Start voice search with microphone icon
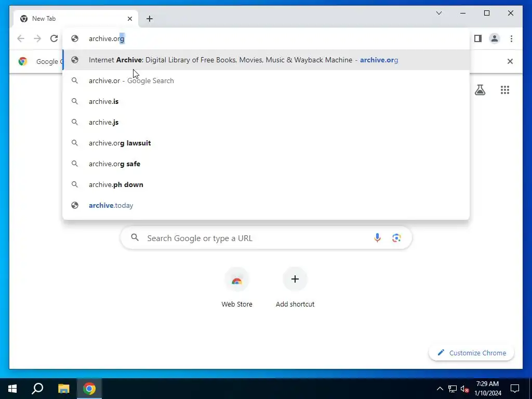 [377, 238]
